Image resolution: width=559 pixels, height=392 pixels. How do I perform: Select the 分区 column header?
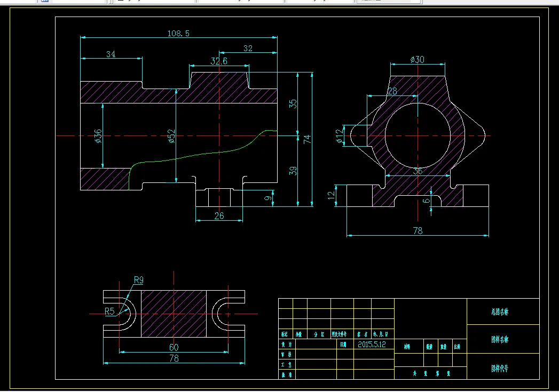(319, 334)
